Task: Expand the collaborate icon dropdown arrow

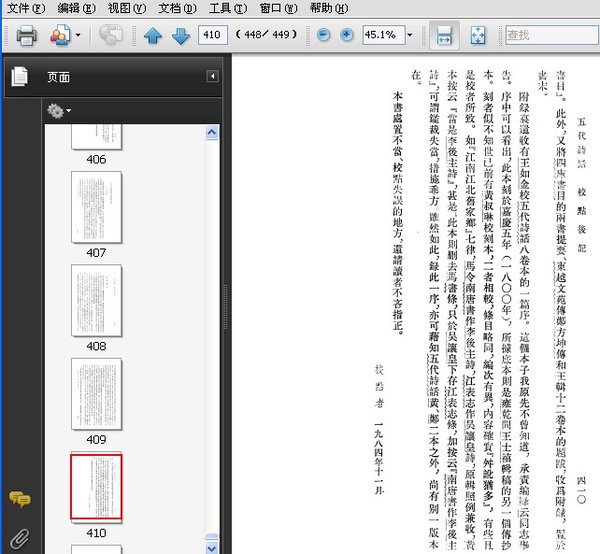Action: coord(78,35)
